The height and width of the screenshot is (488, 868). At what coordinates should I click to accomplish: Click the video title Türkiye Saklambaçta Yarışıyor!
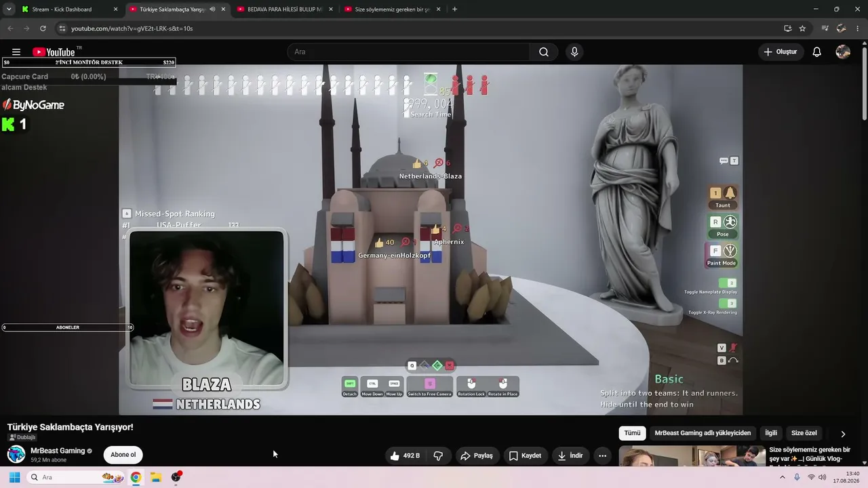71,427
